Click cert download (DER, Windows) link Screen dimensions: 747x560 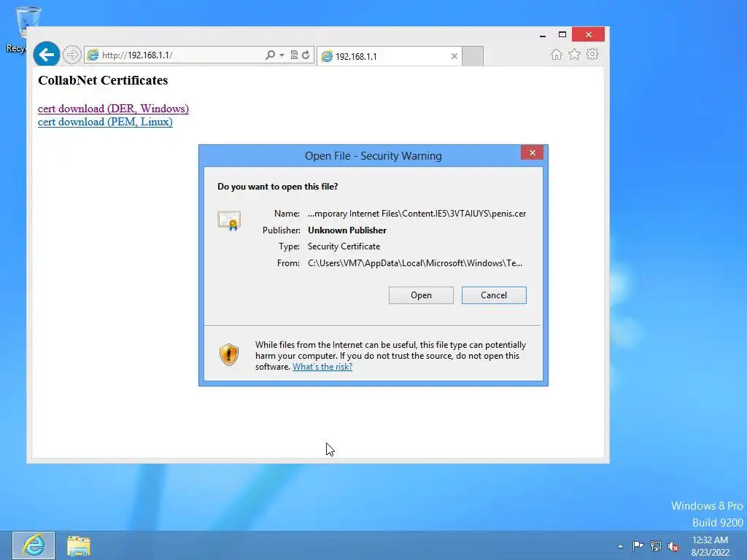click(x=113, y=109)
